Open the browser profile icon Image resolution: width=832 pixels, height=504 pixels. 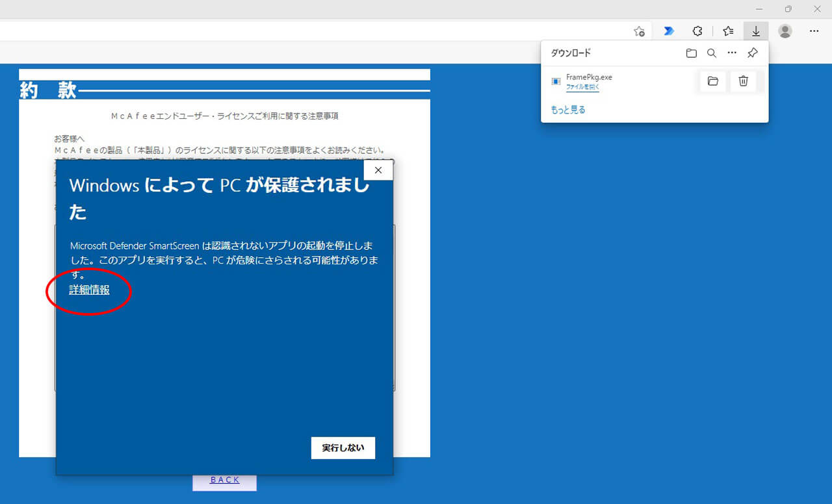pos(785,31)
